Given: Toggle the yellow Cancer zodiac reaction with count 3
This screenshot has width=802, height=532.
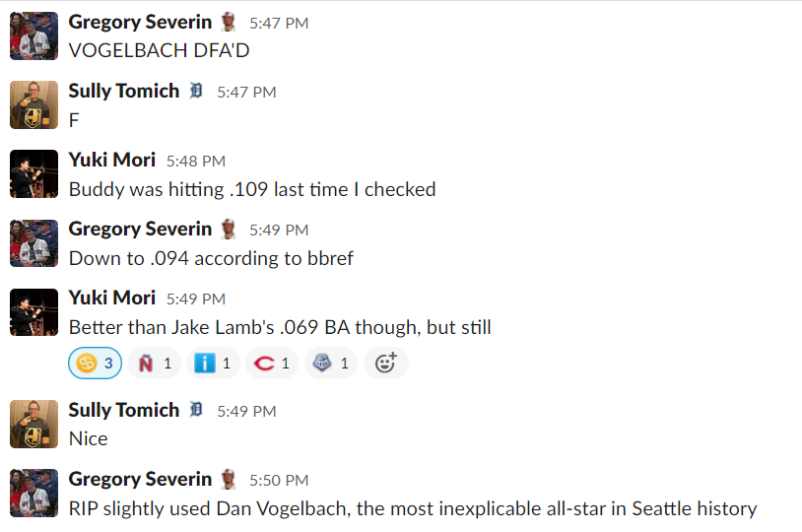Looking at the screenshot, I should tap(96, 364).
